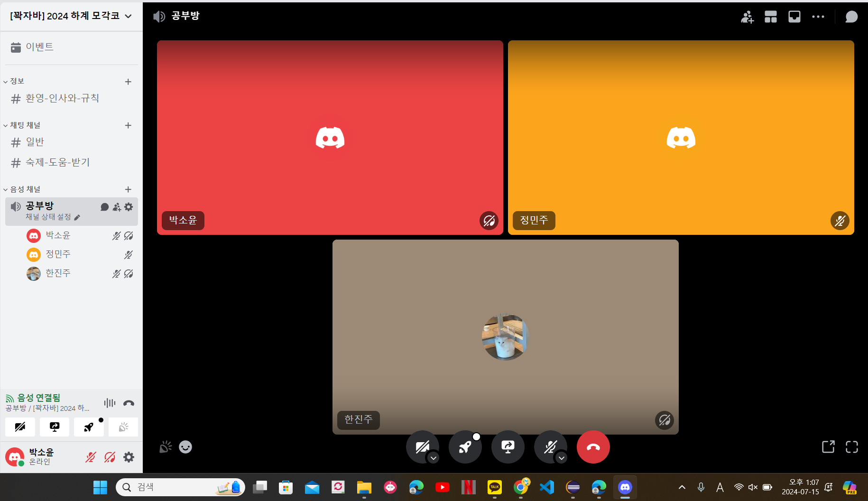The image size is (868, 501).
Task: Open chat for 공부방 channel in sidebar
Action: click(105, 207)
